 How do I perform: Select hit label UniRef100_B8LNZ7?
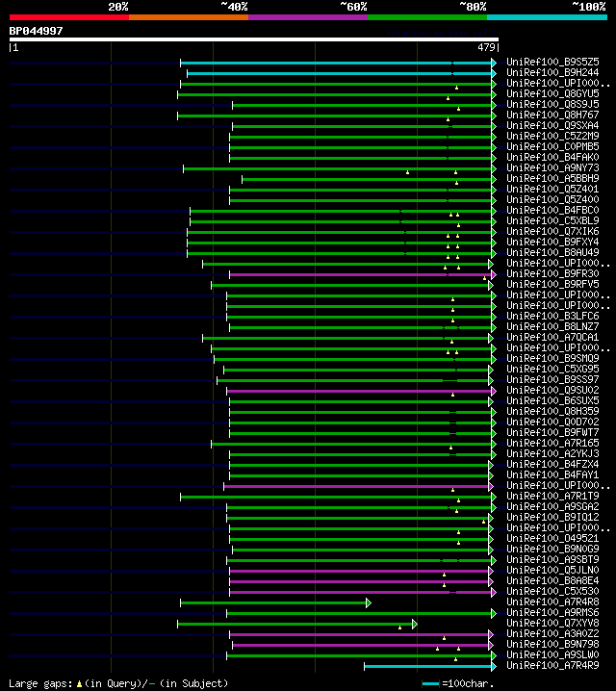[x=552, y=326]
